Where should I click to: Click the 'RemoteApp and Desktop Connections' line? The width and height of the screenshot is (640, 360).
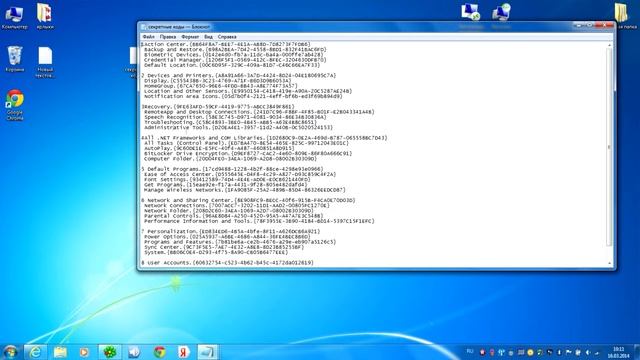coord(259,112)
